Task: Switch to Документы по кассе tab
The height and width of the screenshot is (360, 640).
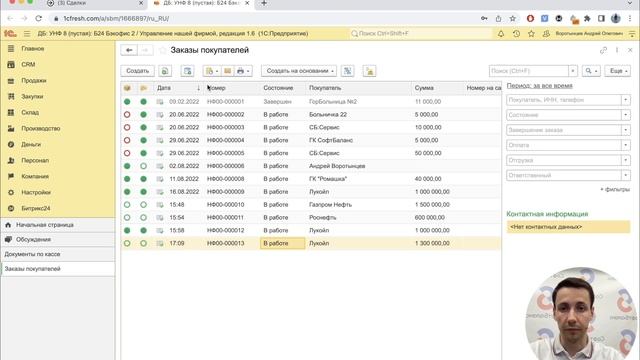Action: [58, 254]
